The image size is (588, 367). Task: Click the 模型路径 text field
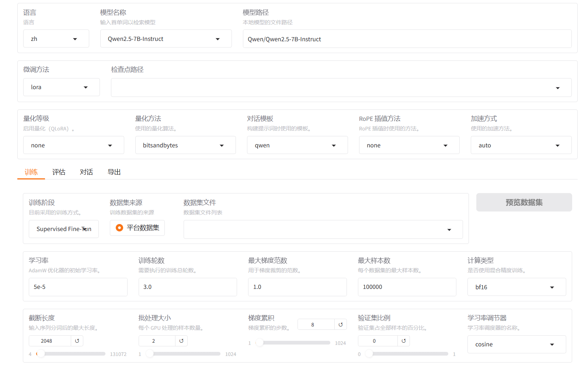point(407,39)
